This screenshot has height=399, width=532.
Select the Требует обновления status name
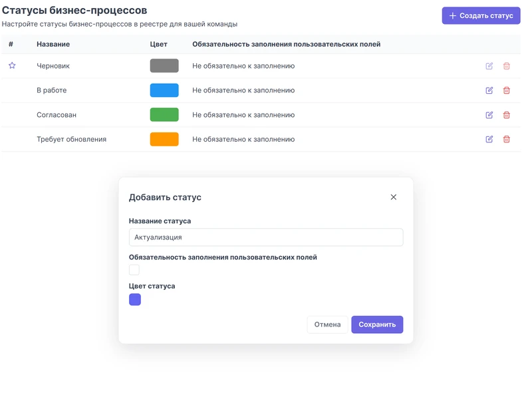coord(72,139)
